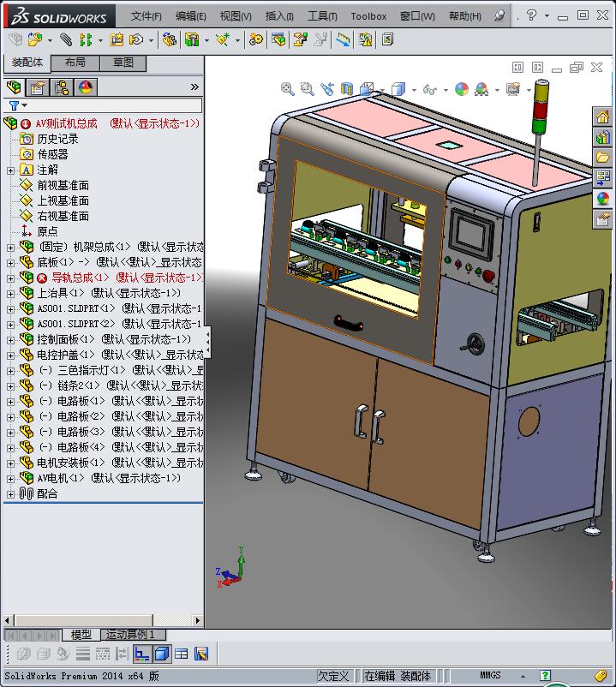Open the Hide/Show Items dropdown arrow
This screenshot has width=616, height=687.
pos(446,90)
